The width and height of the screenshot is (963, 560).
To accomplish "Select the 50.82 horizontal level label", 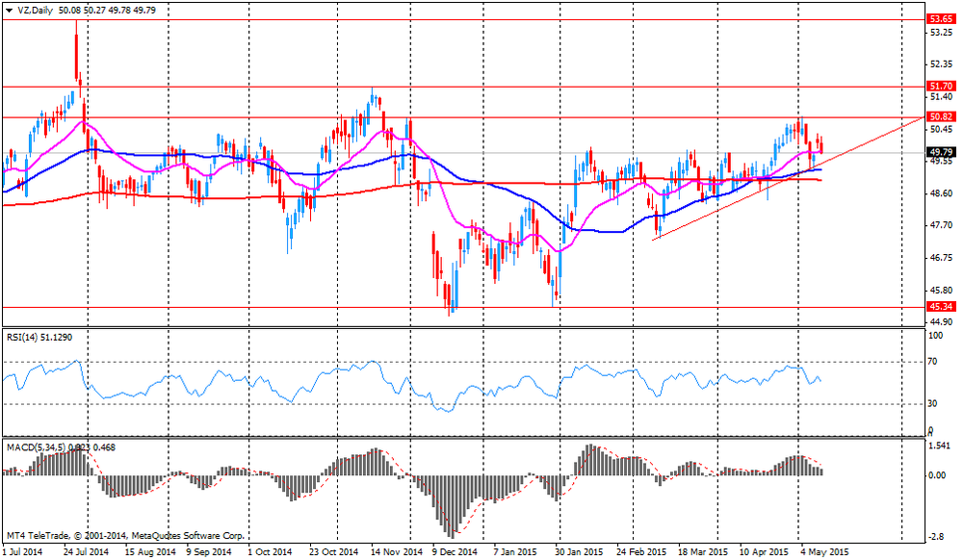I will tap(941, 116).
